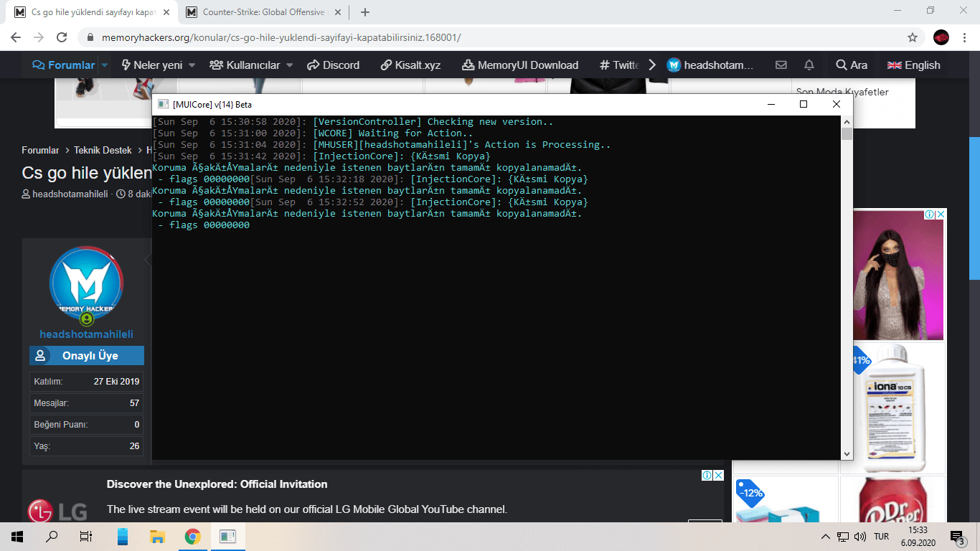Click the user avatar above headshotamahileli in the post
The image size is (980, 551).
click(87, 283)
